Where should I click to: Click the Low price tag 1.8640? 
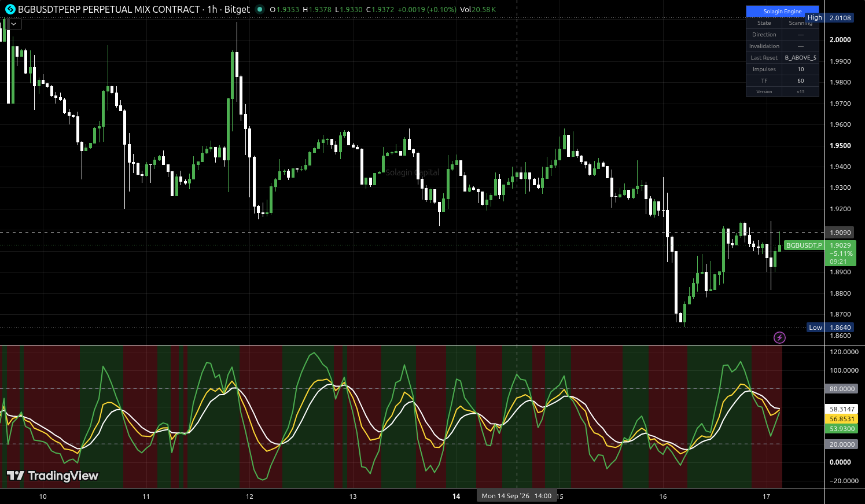(840, 328)
